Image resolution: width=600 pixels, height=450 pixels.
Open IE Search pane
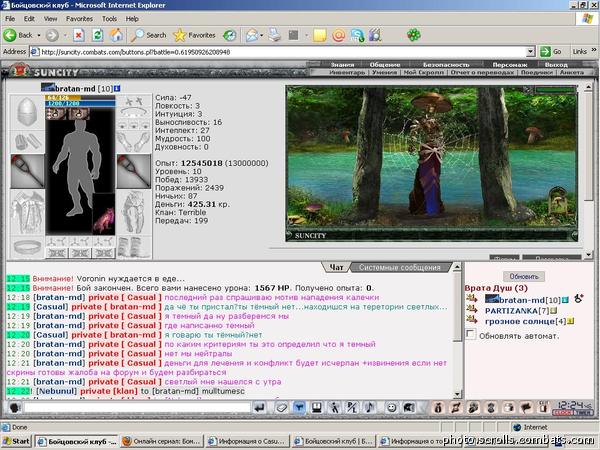coord(148,35)
